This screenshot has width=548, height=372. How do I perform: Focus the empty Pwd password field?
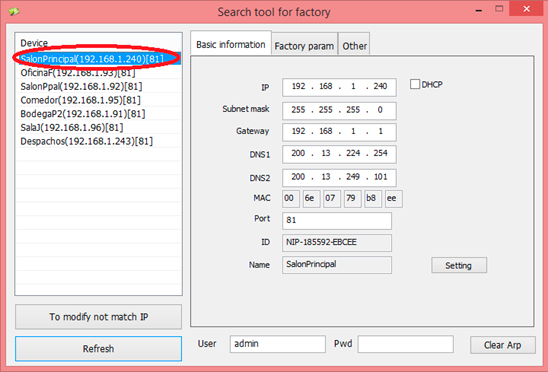406,344
